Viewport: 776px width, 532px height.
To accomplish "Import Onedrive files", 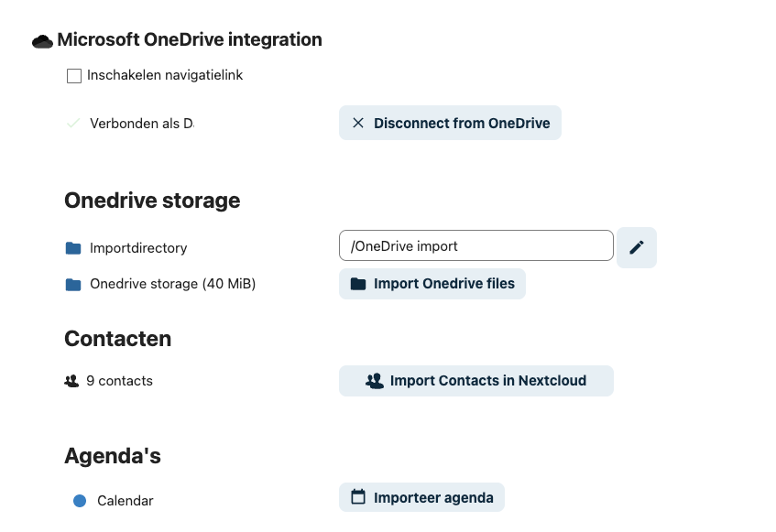I will tap(432, 284).
